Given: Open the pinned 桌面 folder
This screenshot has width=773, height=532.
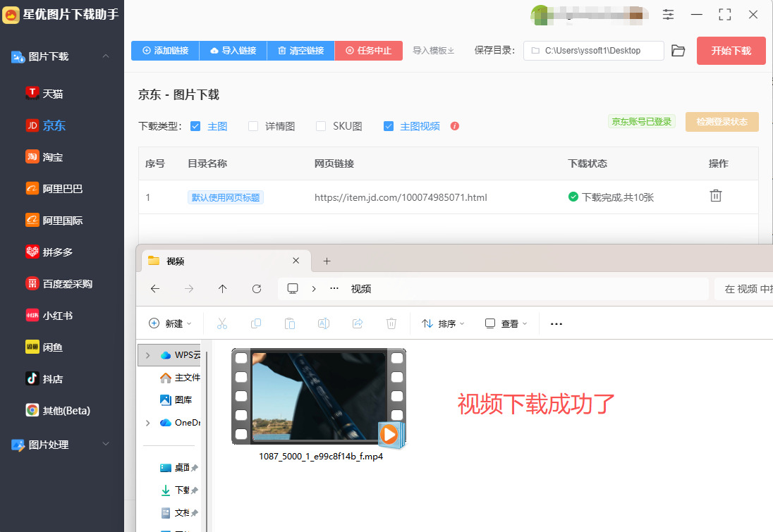Looking at the screenshot, I should 178,467.
